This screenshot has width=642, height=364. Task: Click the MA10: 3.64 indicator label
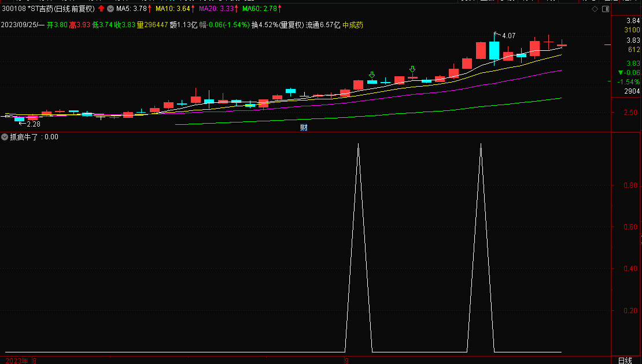coord(173,9)
